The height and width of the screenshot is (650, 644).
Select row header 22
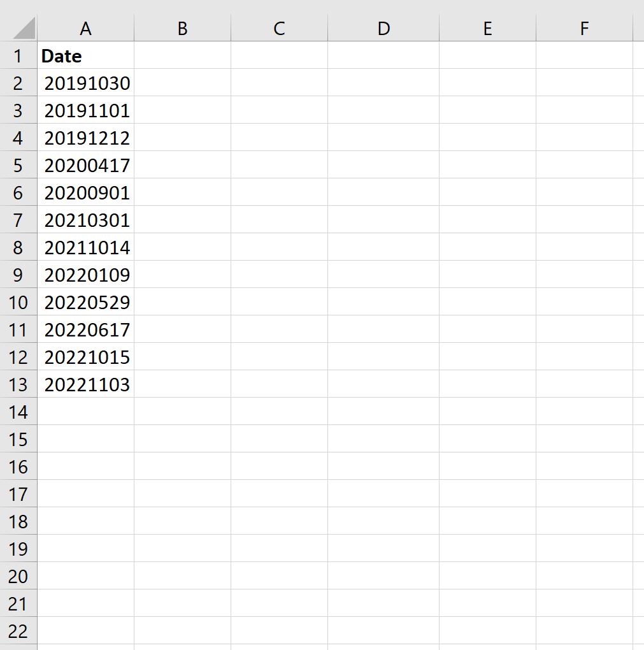click(19, 631)
